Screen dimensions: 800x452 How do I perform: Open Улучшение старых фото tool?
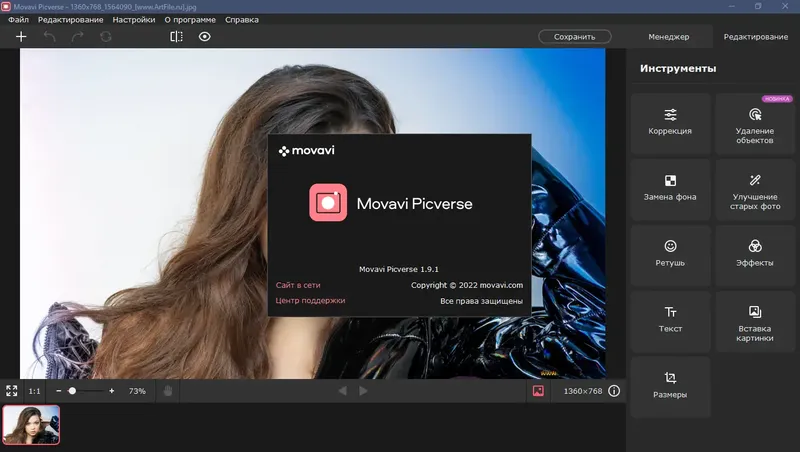[x=755, y=189]
